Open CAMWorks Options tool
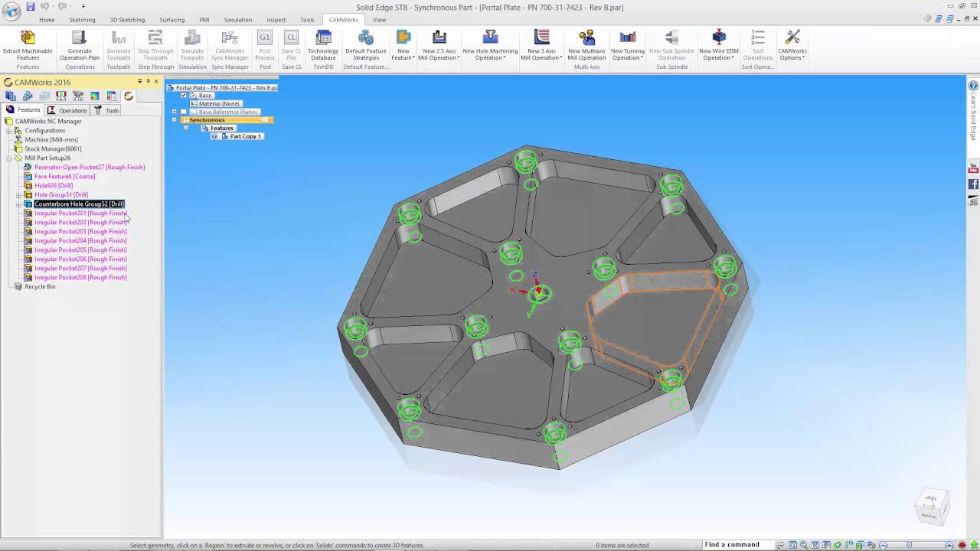This screenshot has height=551, width=980. [792, 44]
